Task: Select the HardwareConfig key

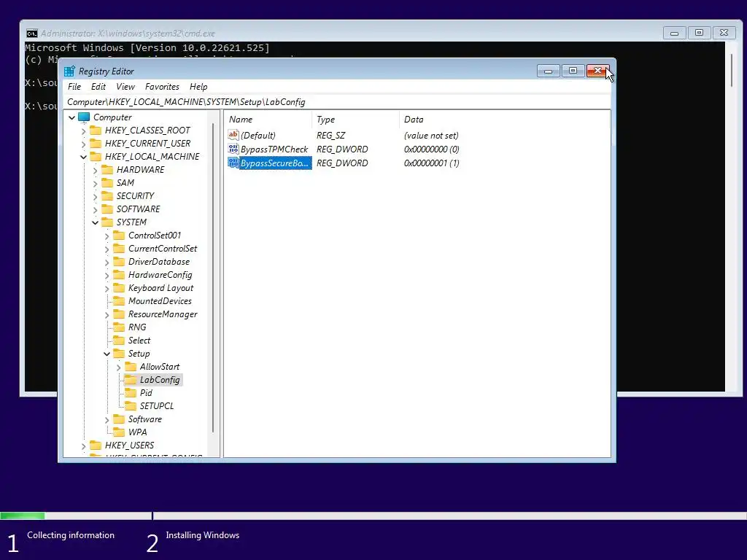Action: [160, 275]
